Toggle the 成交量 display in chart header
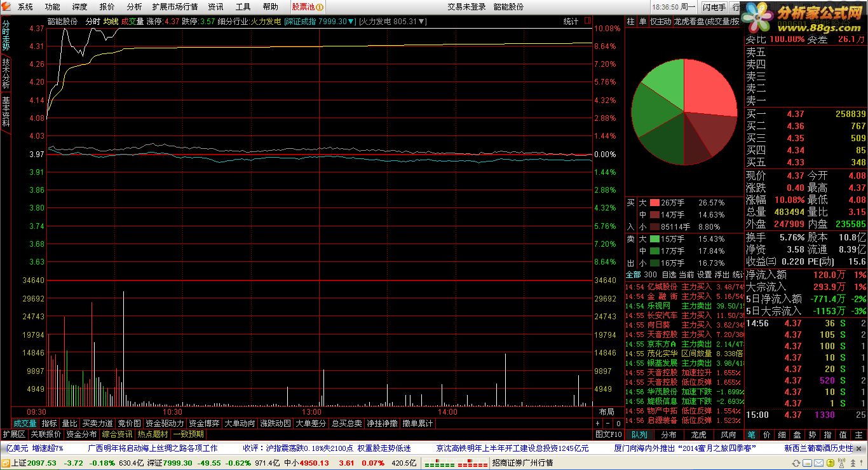The height and width of the screenshot is (470, 868). coord(132,22)
